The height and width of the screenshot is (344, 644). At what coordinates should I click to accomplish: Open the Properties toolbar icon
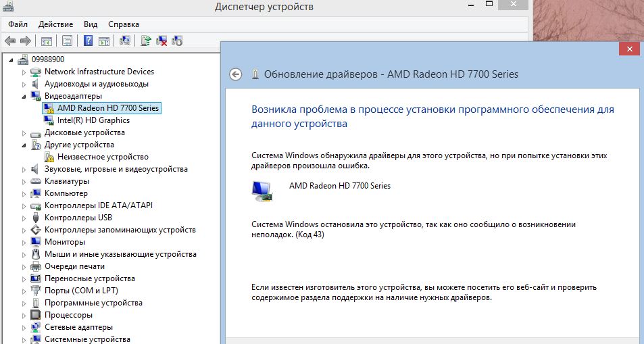[67, 41]
